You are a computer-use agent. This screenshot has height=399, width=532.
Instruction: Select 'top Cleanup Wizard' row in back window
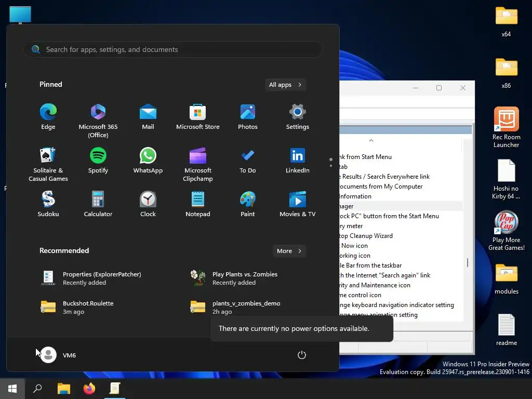tap(401, 236)
